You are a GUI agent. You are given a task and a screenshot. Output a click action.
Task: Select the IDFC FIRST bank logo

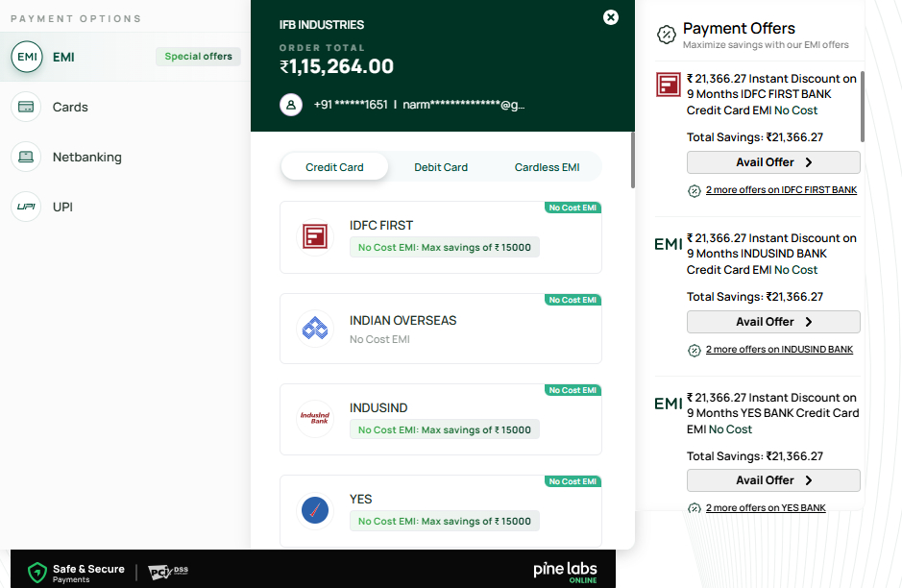[x=315, y=236]
